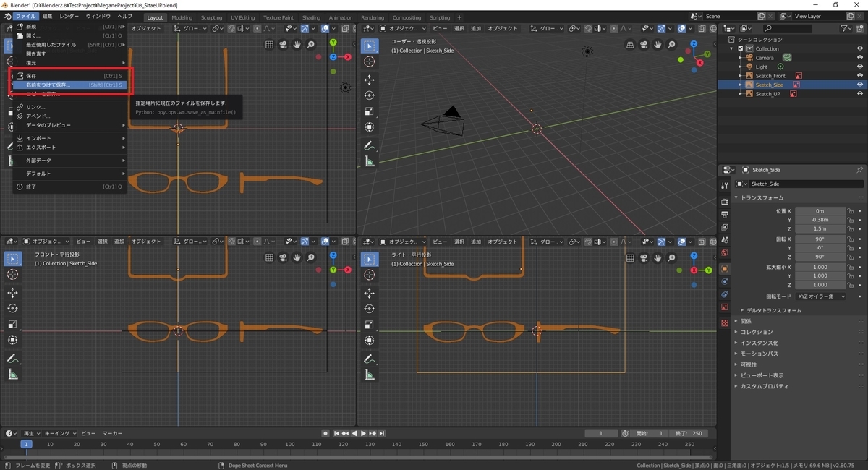Select the Annotate tool in top-right perspective viewport

coord(370,145)
